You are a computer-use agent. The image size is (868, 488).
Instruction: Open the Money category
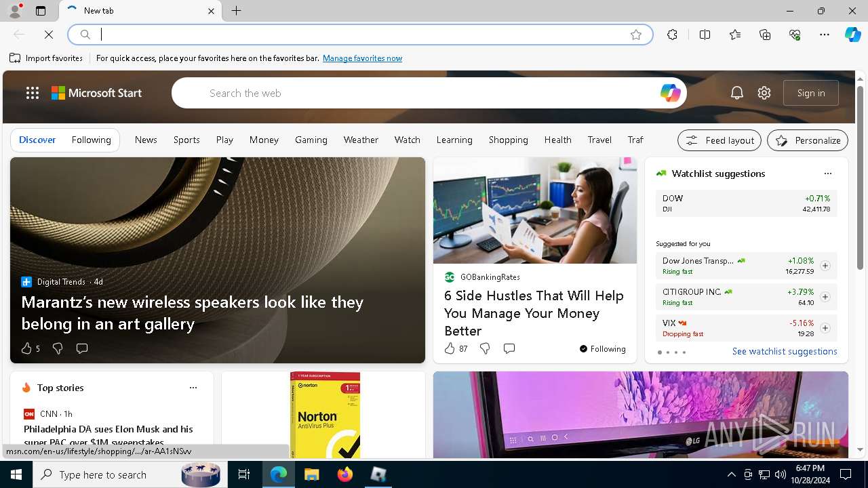pyautogui.click(x=264, y=140)
